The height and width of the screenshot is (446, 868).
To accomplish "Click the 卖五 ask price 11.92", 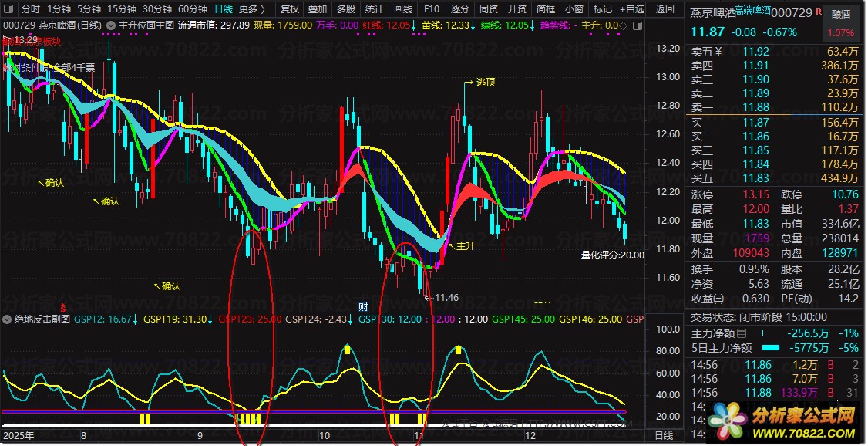I will point(755,52).
